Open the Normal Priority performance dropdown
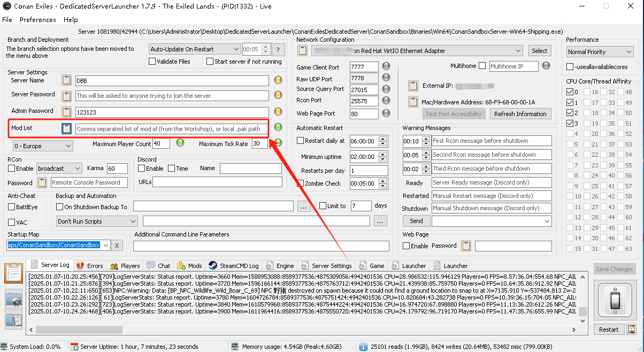 (600, 52)
